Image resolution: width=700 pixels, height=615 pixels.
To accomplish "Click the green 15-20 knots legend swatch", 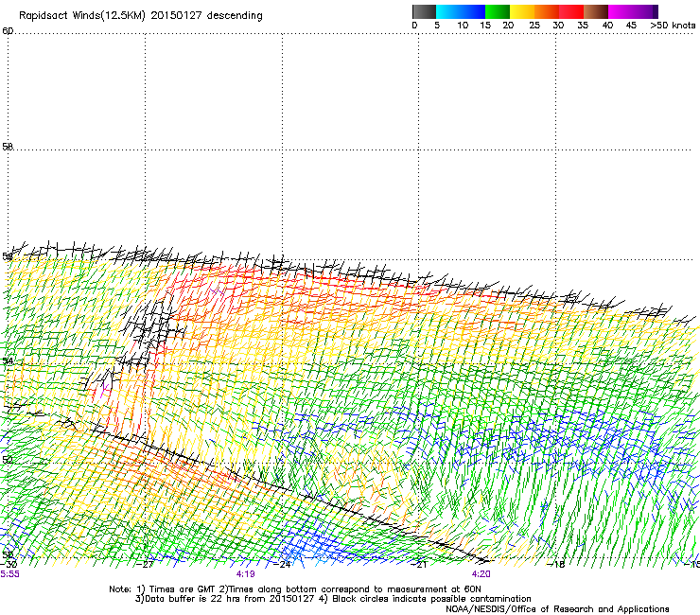I will (498, 11).
